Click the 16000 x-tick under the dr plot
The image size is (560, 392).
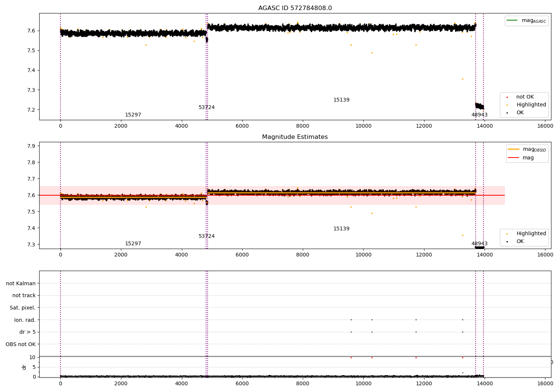point(545,383)
